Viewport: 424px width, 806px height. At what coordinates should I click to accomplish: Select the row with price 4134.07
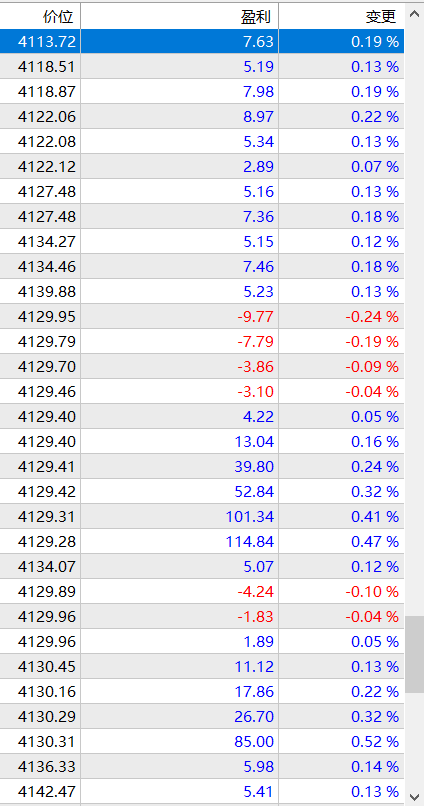[x=202, y=566]
